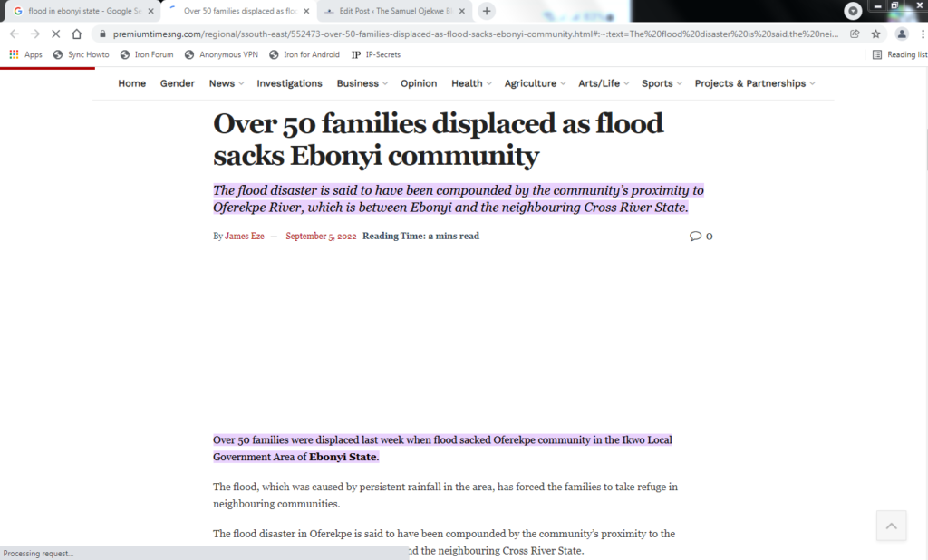Go back to previous page
This screenshot has width=928, height=560.
tap(14, 34)
